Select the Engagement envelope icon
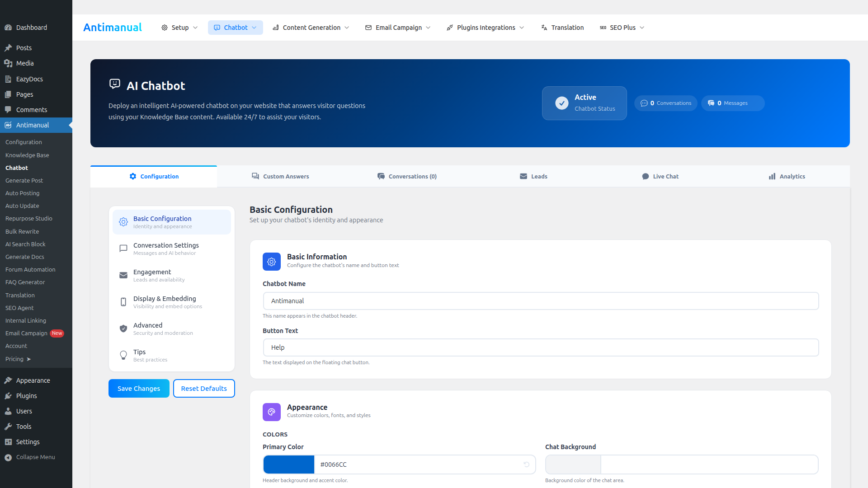 click(x=123, y=275)
